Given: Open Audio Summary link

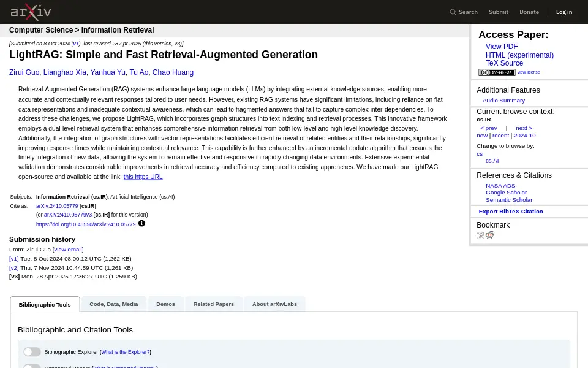Looking at the screenshot, I should point(503,101).
